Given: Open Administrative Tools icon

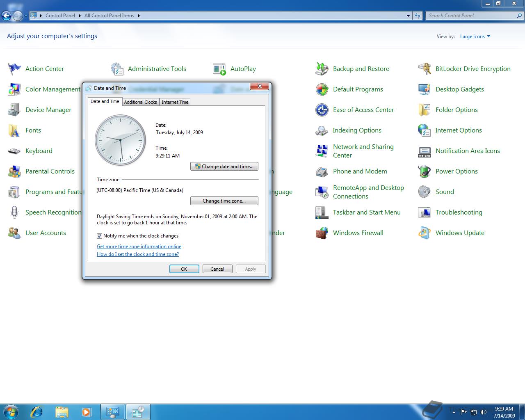Looking at the screenshot, I should [x=117, y=68].
